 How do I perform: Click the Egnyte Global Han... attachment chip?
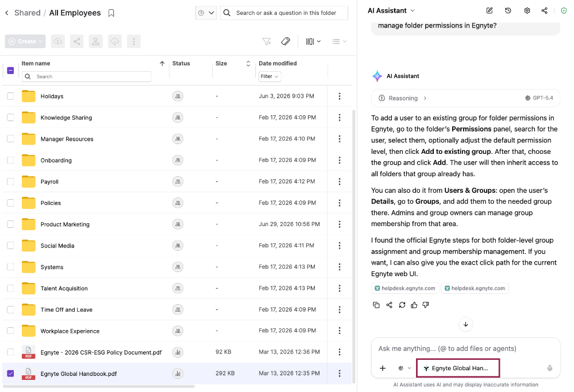click(x=458, y=368)
